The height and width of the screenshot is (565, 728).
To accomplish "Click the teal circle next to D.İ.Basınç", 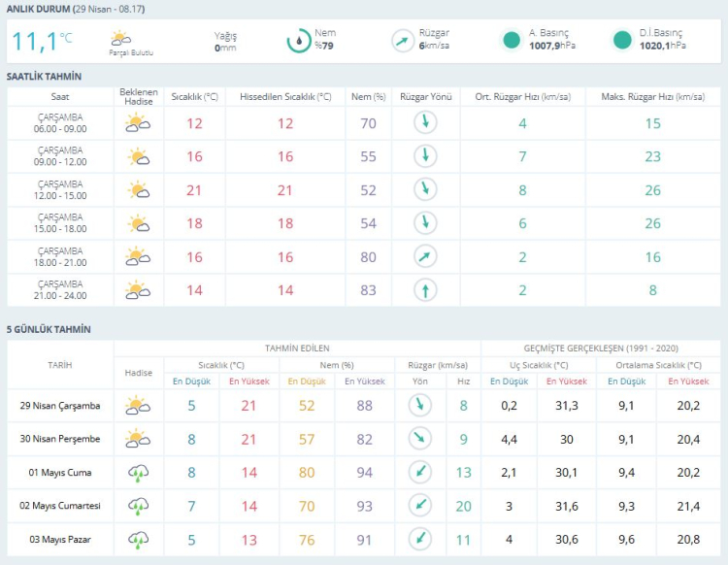I will pyautogui.click(x=622, y=41).
